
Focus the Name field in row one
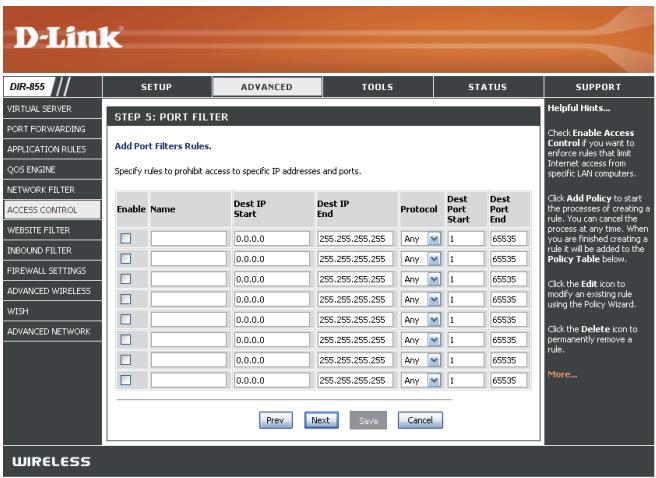pyautogui.click(x=189, y=239)
